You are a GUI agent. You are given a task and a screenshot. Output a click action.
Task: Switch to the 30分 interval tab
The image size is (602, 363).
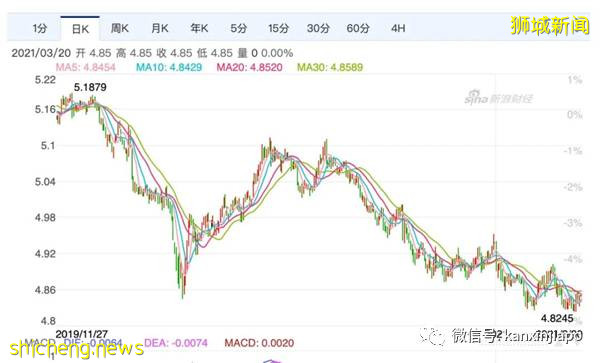click(318, 28)
